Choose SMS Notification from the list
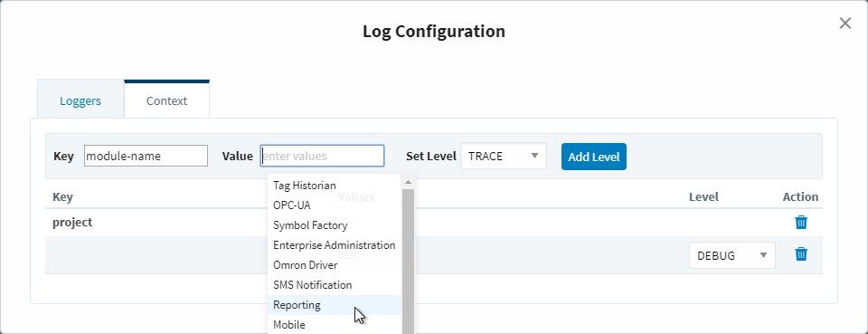 coord(335,285)
